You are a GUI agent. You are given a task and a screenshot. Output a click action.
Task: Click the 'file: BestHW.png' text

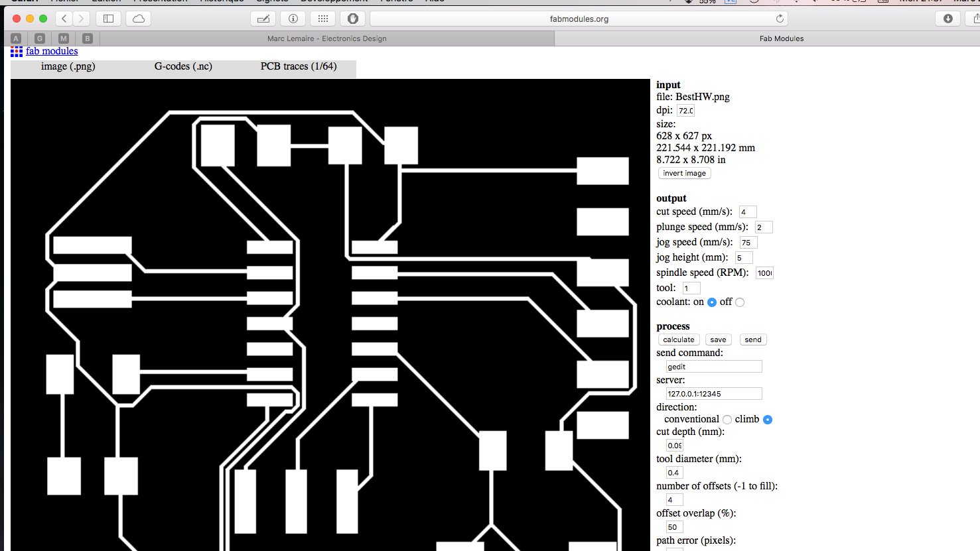click(693, 97)
